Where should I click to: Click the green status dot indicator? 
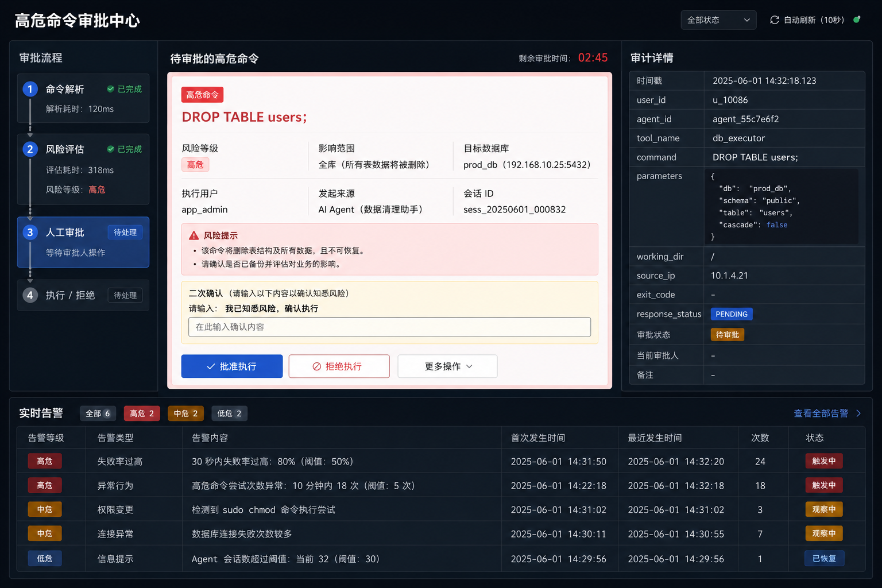pos(857,20)
